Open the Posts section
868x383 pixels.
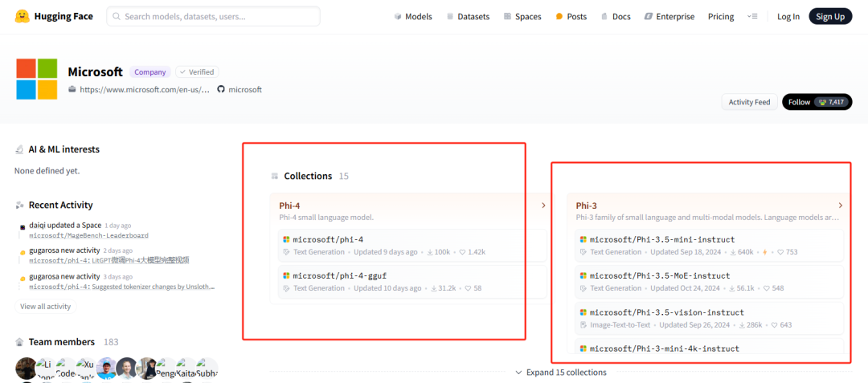coord(571,17)
